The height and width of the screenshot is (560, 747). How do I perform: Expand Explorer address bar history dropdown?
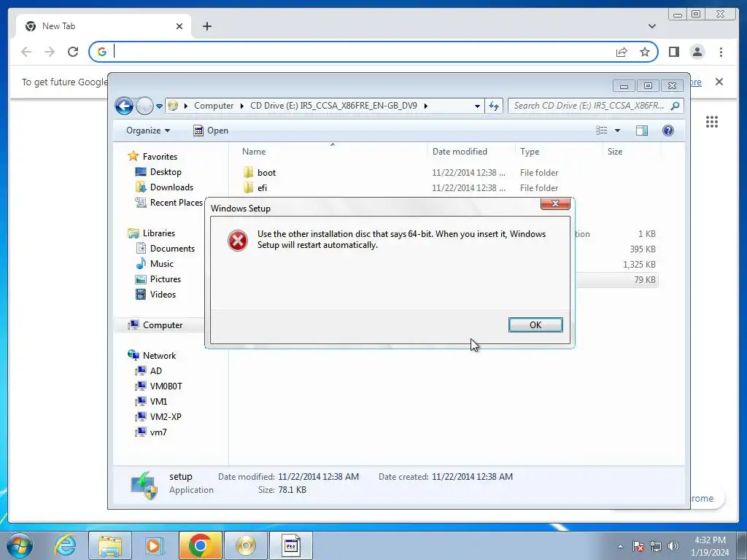(477, 106)
